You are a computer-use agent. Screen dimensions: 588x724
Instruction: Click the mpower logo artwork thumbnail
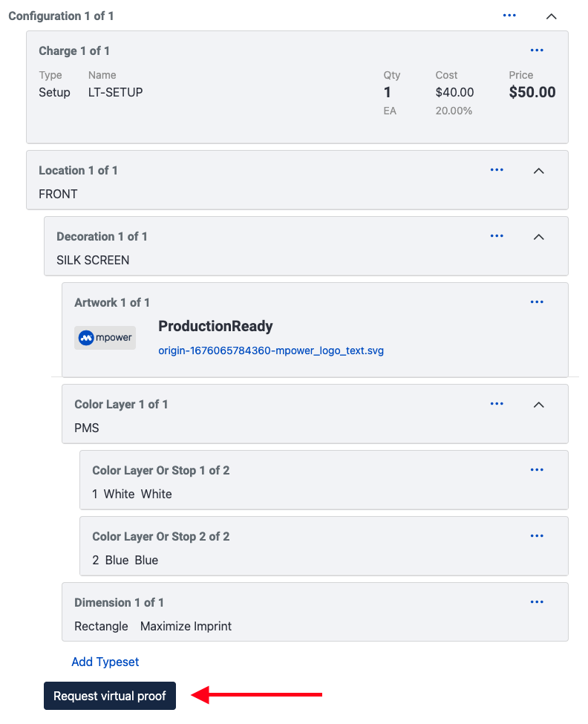[x=105, y=338]
